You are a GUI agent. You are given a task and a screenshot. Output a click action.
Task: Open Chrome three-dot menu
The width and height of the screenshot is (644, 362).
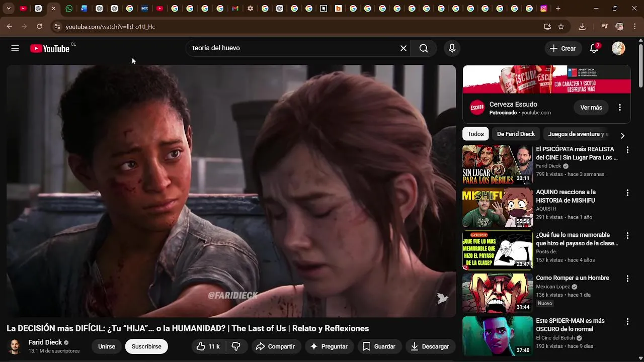[x=634, y=27]
